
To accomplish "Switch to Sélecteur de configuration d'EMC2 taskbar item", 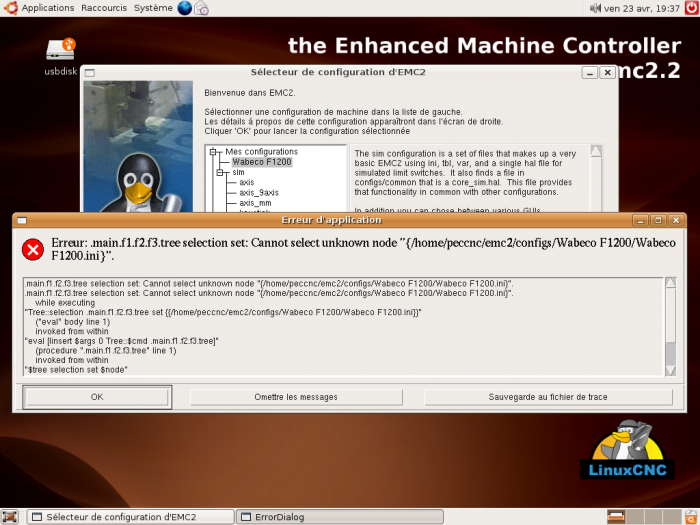I will click(x=130, y=517).
